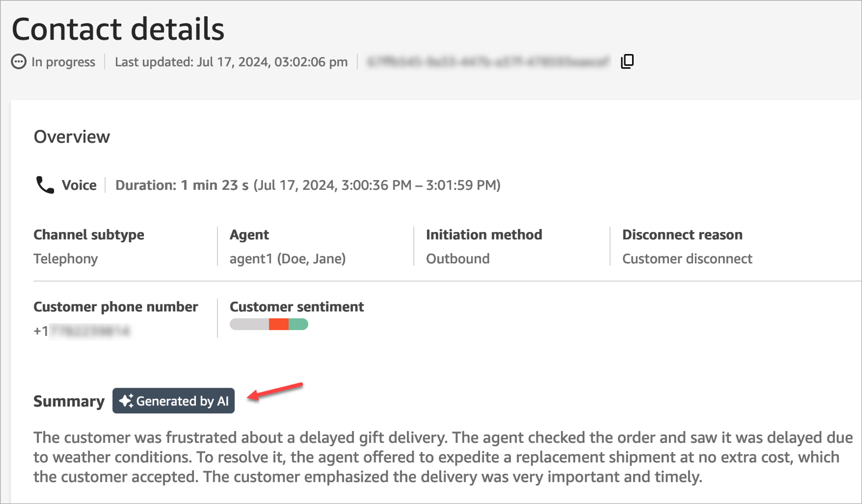Click the sparkle icon in the AI badge
This screenshot has height=504, width=862.
[126, 401]
